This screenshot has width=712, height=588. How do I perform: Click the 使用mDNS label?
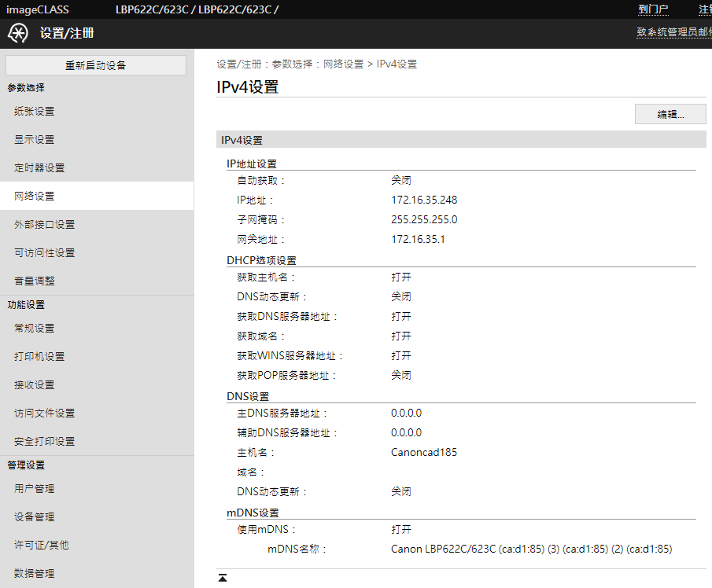click(266, 530)
